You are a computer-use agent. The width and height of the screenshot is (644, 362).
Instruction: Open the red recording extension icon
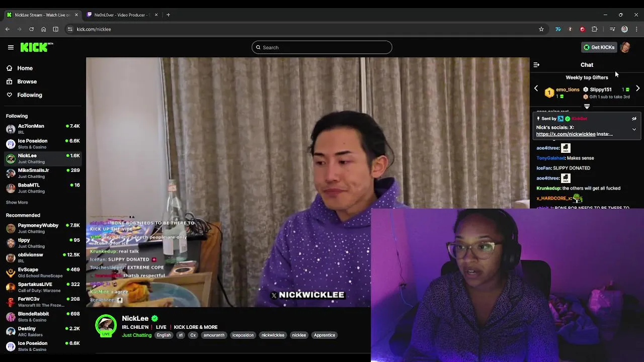pyautogui.click(x=582, y=29)
